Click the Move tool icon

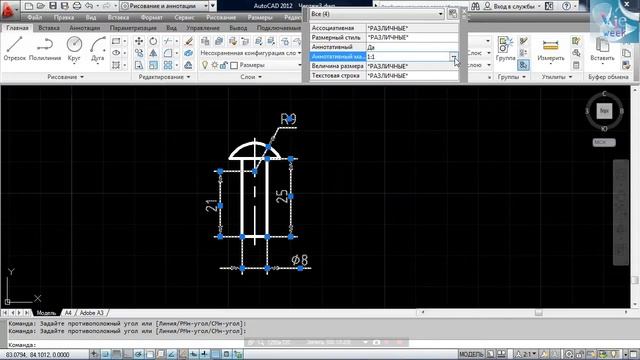click(139, 41)
